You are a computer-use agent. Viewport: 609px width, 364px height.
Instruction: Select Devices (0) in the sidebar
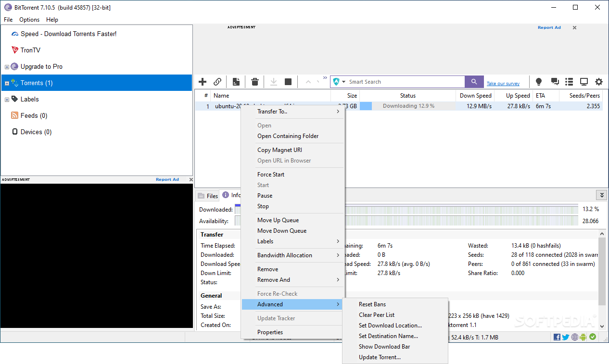[36, 132]
